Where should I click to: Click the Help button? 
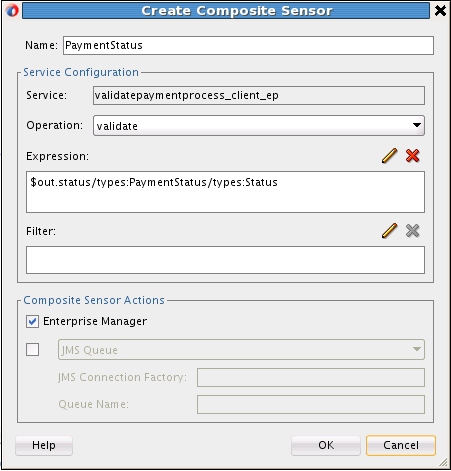point(44,445)
